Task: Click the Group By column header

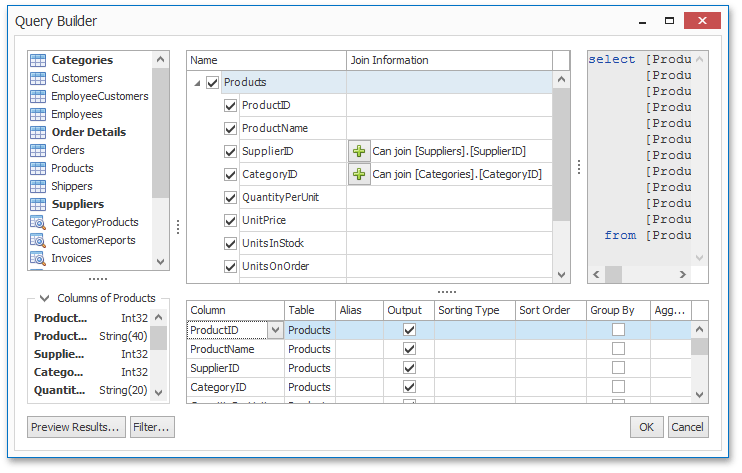Action: tap(618, 310)
